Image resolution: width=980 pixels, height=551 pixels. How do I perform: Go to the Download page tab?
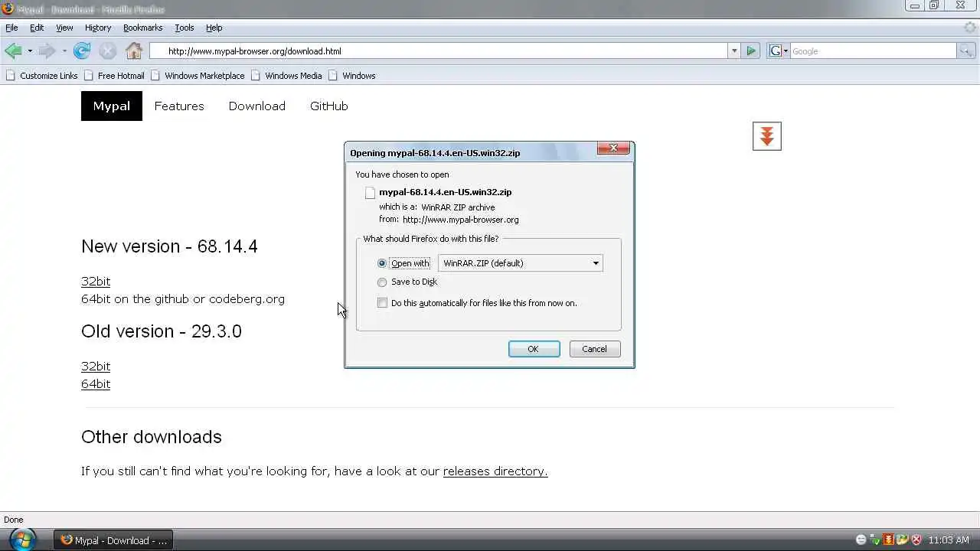[257, 106]
